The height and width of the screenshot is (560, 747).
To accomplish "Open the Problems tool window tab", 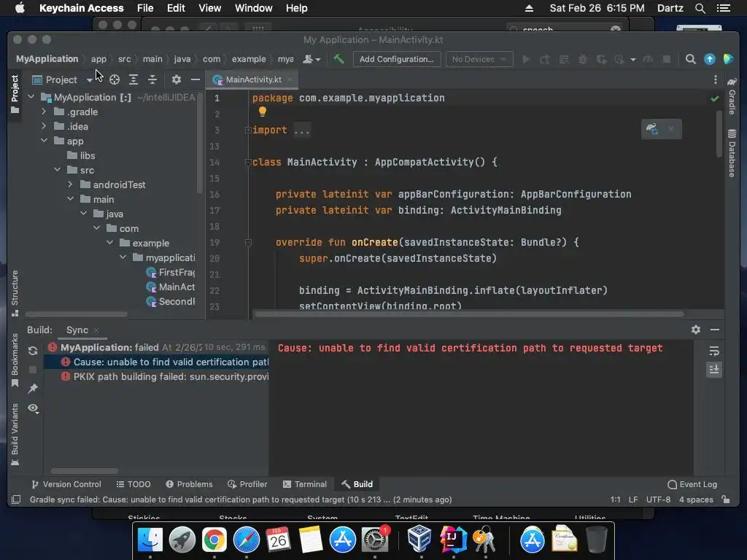I will point(189,484).
